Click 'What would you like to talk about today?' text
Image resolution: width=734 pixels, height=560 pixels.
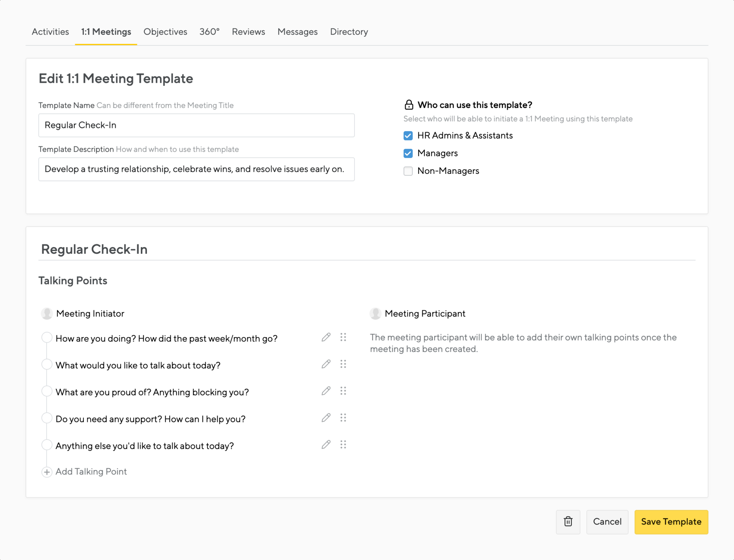(x=138, y=366)
